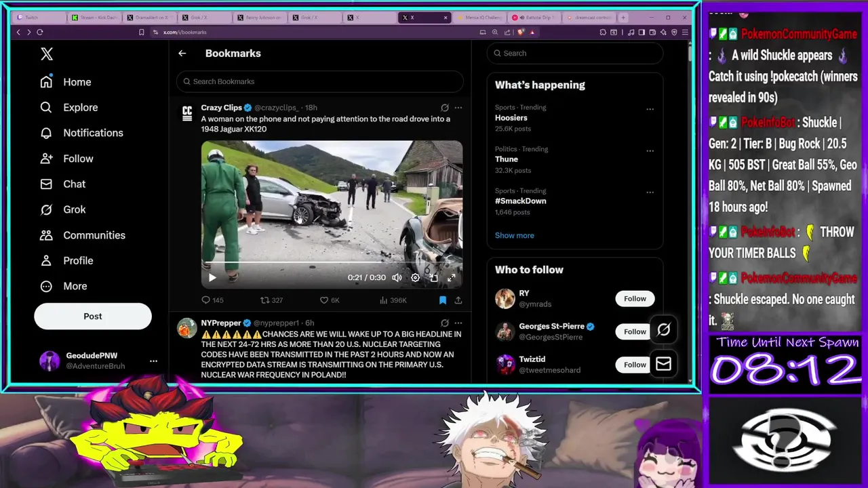Open the Hoosiers trending topic
The width and height of the screenshot is (868, 488).
click(511, 118)
